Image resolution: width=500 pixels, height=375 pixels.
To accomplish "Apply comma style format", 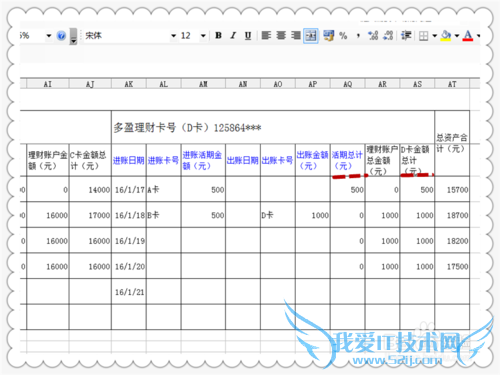I will point(358,35).
